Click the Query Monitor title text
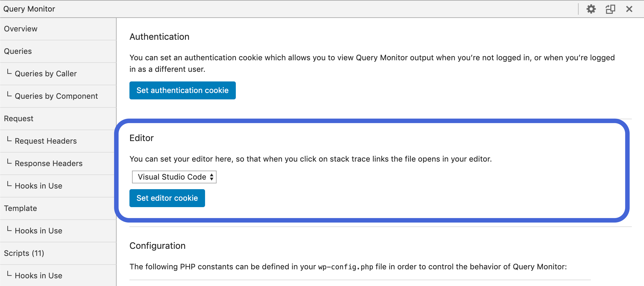 [x=29, y=9]
